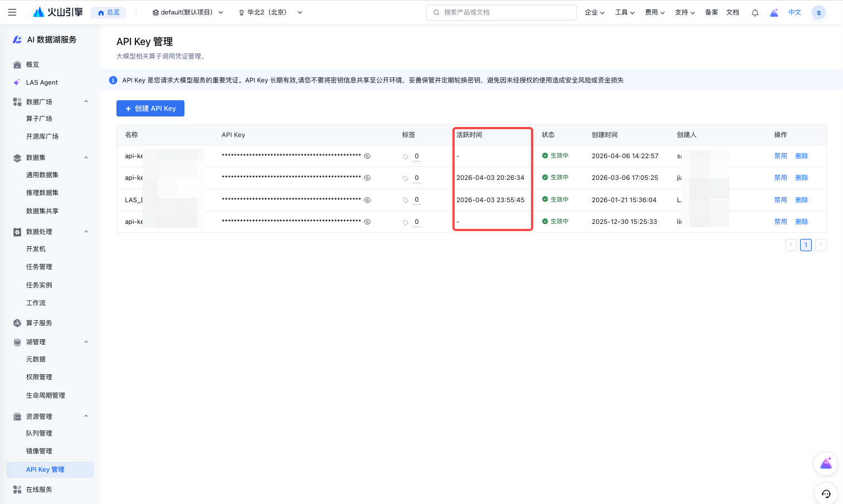Click the headset support icon
The height and width of the screenshot is (504, 843).
tap(826, 493)
